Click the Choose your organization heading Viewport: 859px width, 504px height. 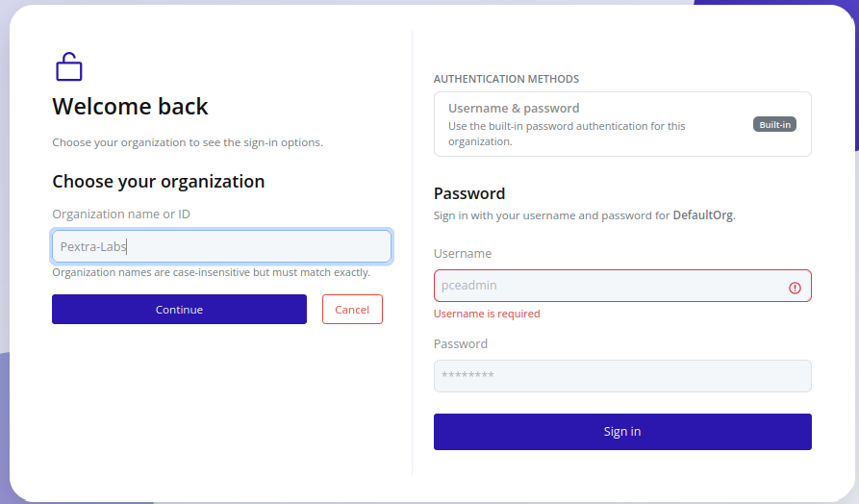click(158, 181)
